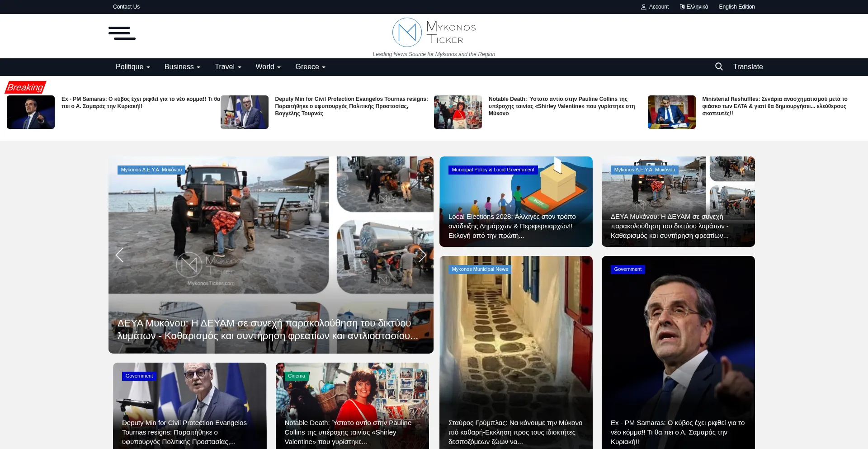Open the Contact Us link
868x449 pixels.
(x=126, y=7)
